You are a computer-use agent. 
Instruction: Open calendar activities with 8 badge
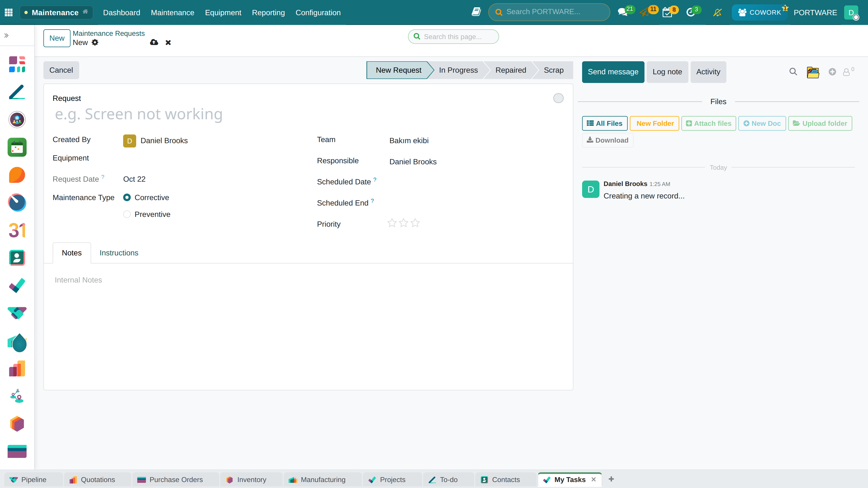coord(668,12)
